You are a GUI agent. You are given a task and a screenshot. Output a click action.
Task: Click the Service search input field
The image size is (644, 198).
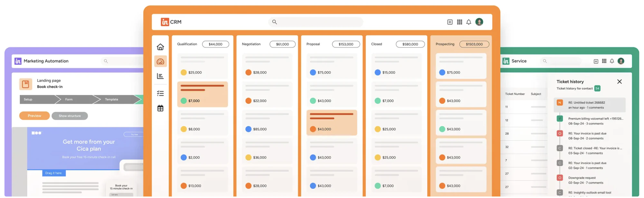(560, 61)
